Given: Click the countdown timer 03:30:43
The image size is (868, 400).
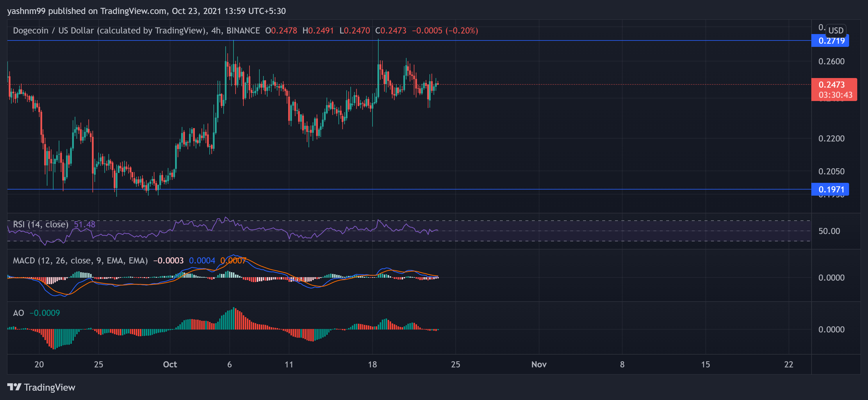Looking at the screenshot, I should (835, 95).
